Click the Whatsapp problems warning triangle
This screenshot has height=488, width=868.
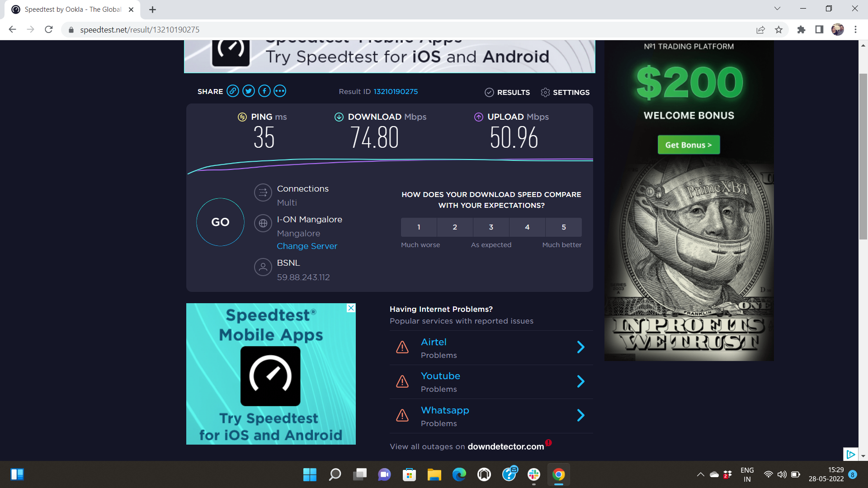point(402,415)
